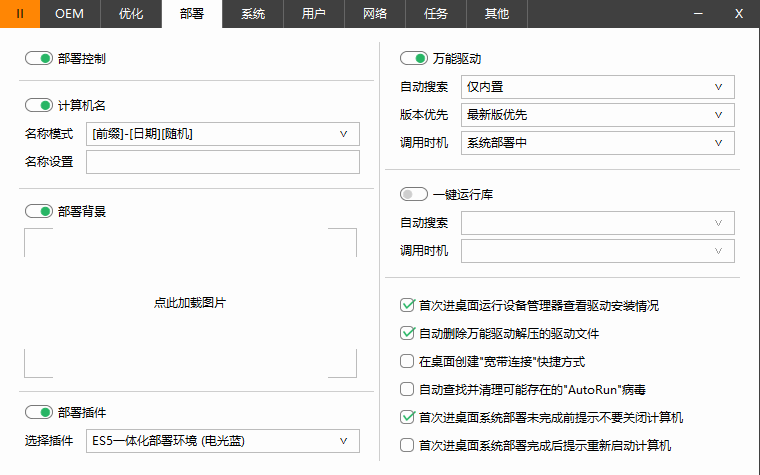Check the 在桌面创建"宽带连接"快捷方式 option
760x475 pixels.
(x=407, y=361)
